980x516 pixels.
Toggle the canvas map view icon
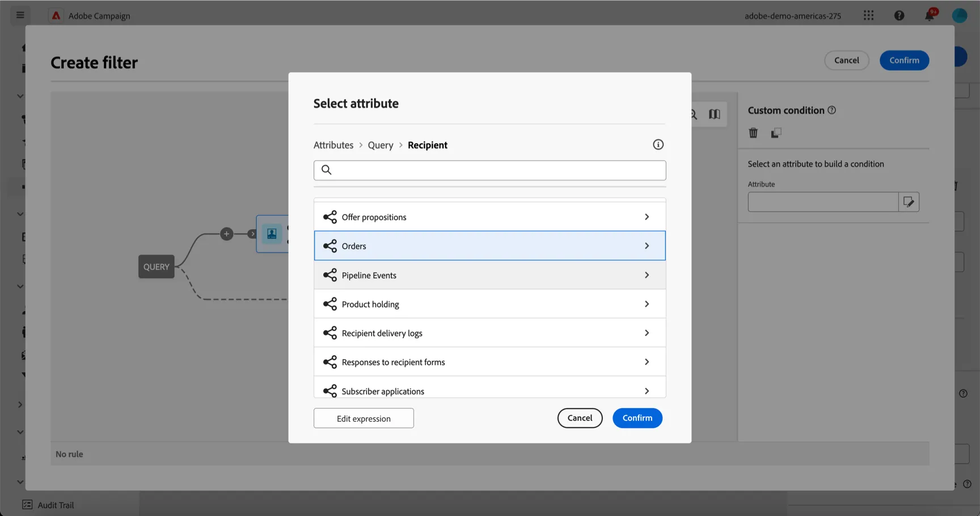[715, 114]
